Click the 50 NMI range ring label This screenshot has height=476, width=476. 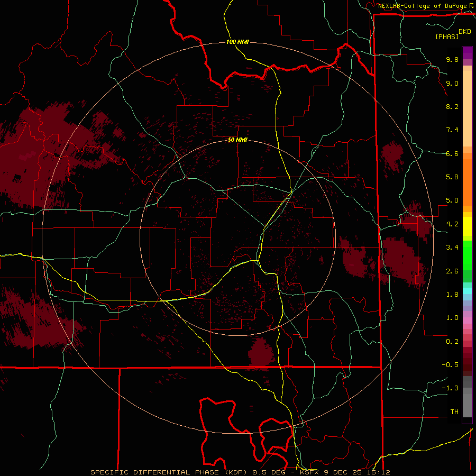coord(237,140)
